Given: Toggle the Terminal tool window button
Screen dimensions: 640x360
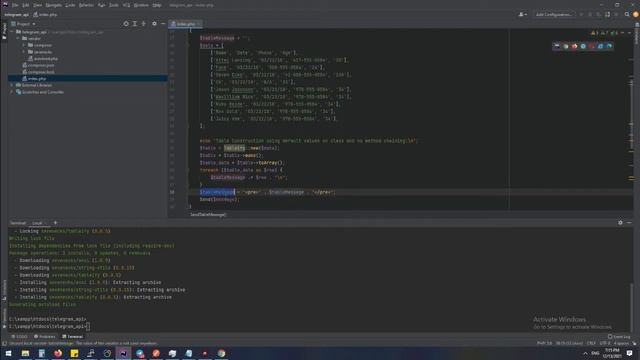Looking at the screenshot, I should 72,337.
